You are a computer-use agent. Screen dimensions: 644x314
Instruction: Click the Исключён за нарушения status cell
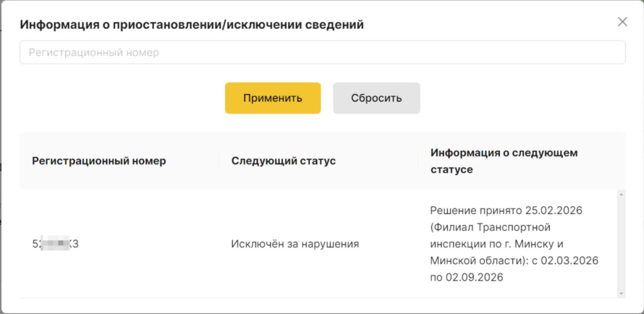(295, 244)
